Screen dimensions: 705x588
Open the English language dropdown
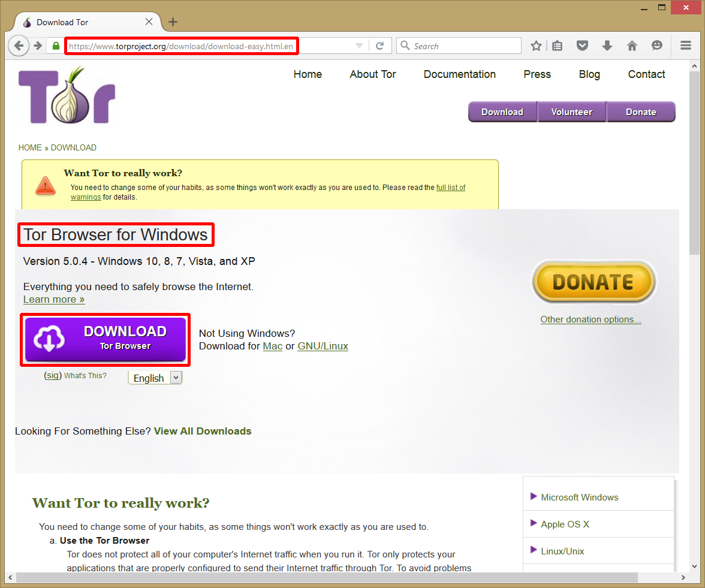click(155, 378)
